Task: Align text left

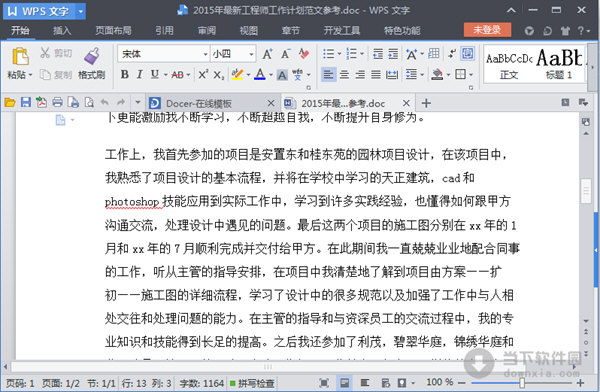Action: pyautogui.click(x=328, y=74)
